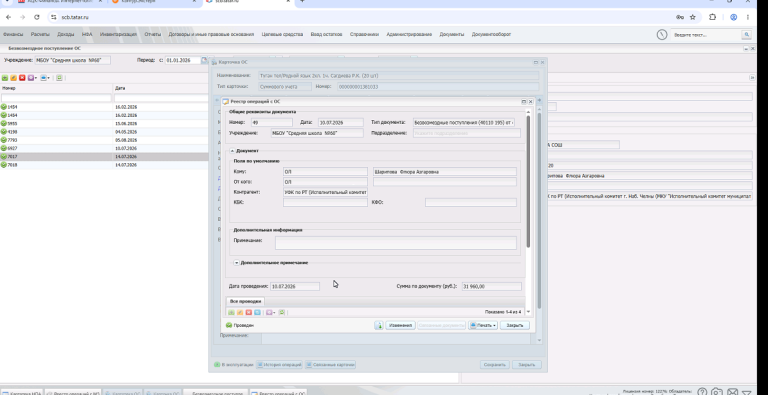Image resolution: width=768 pixels, height=395 pixels.
Task: Collapse the Документ section expander
Action: (x=232, y=151)
